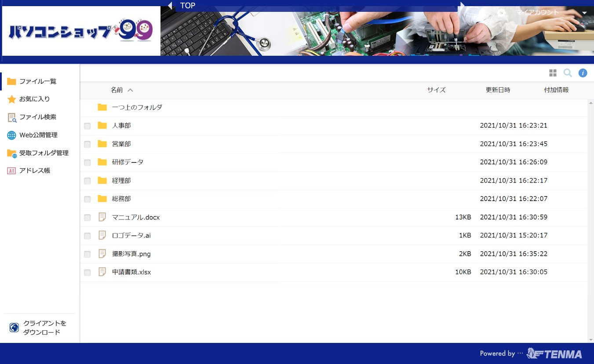The height and width of the screenshot is (364, 594).
Task: Click left arrow beside TOP breadcrumb
Action: coord(170,6)
